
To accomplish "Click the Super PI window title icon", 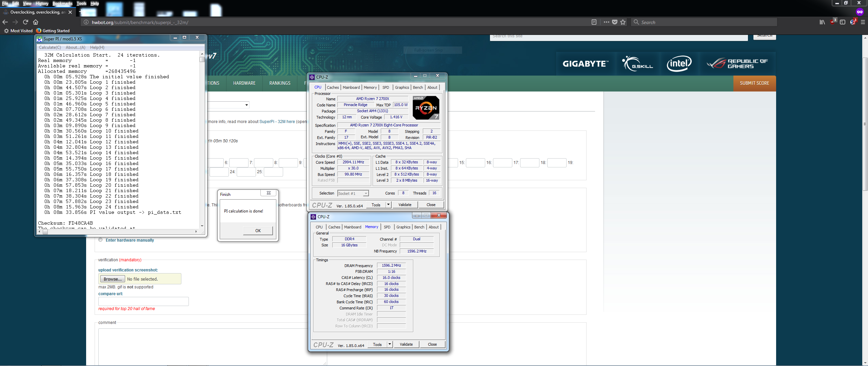I will tap(39, 39).
